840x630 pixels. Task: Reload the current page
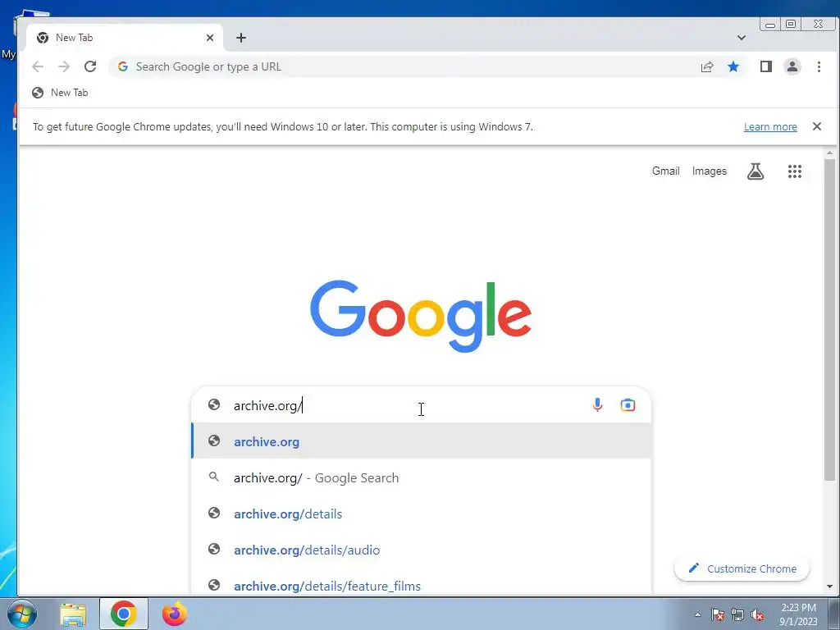(90, 66)
